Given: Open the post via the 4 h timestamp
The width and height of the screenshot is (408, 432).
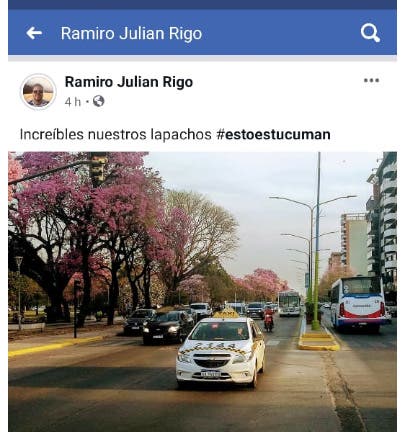Looking at the screenshot, I should tap(73, 101).
